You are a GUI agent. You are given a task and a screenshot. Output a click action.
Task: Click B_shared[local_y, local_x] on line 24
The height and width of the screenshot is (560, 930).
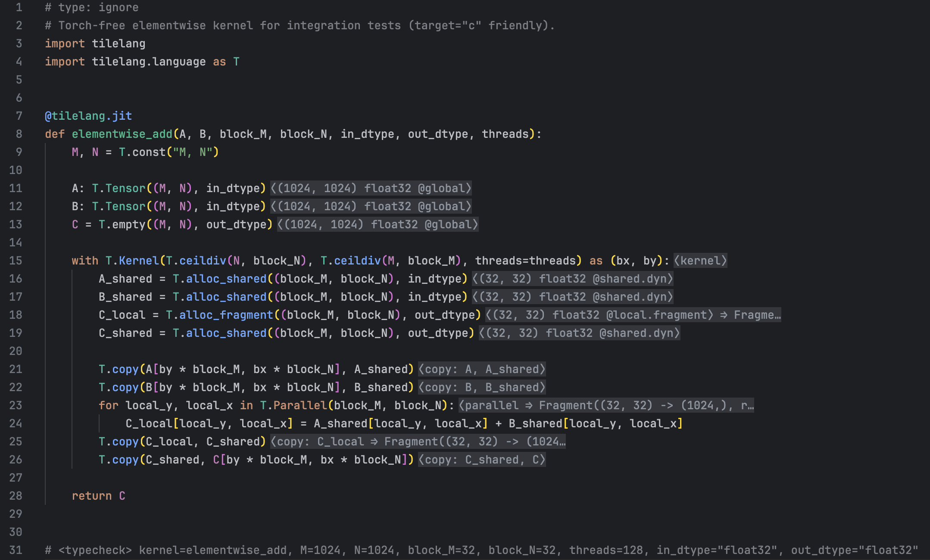pos(596,423)
